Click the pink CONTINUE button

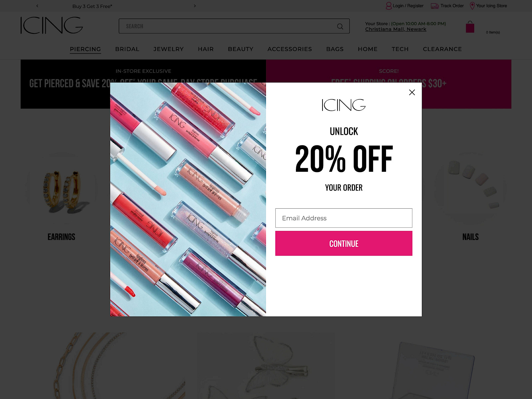click(x=344, y=244)
